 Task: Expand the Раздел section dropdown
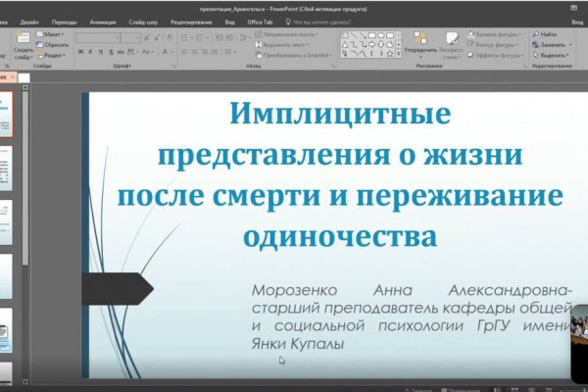click(x=55, y=55)
